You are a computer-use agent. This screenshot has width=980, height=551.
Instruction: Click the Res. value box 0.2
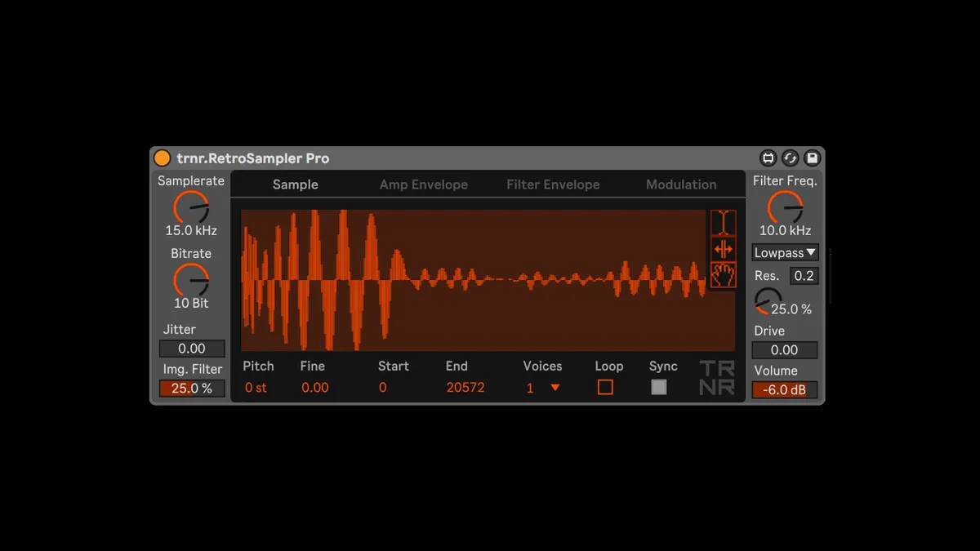[804, 276]
